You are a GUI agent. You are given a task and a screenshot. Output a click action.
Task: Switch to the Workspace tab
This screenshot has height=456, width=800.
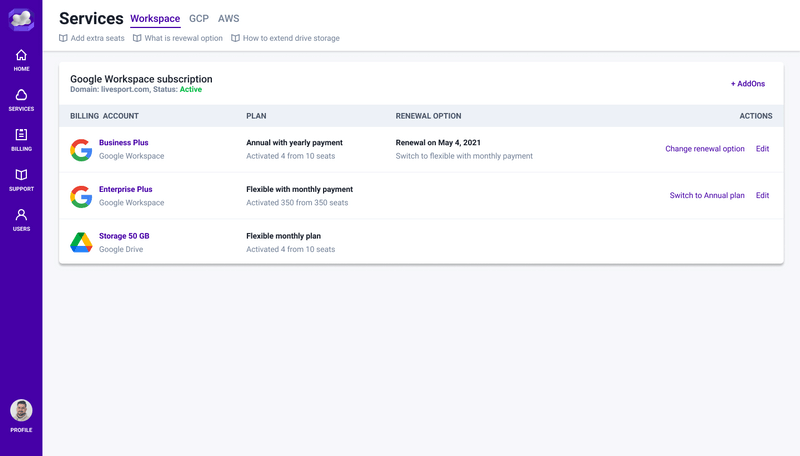[155, 19]
